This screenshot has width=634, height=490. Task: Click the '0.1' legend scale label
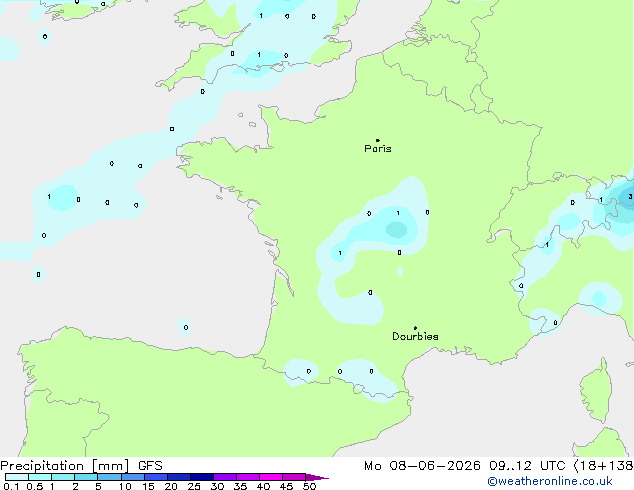point(11,486)
